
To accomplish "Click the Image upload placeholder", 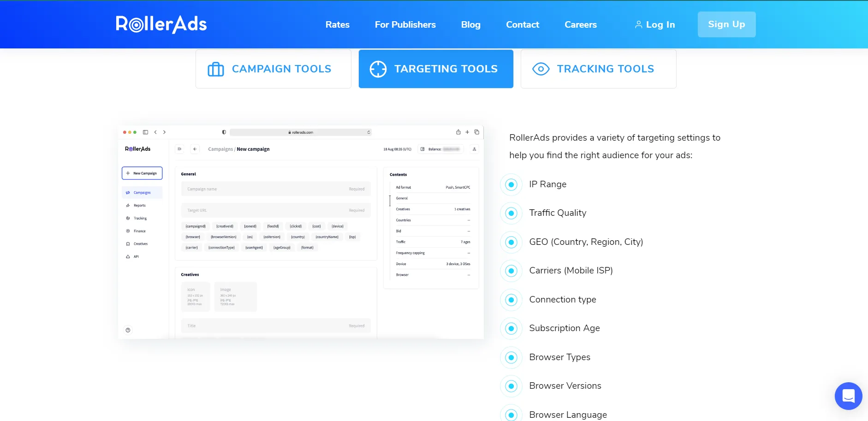I will coord(235,297).
